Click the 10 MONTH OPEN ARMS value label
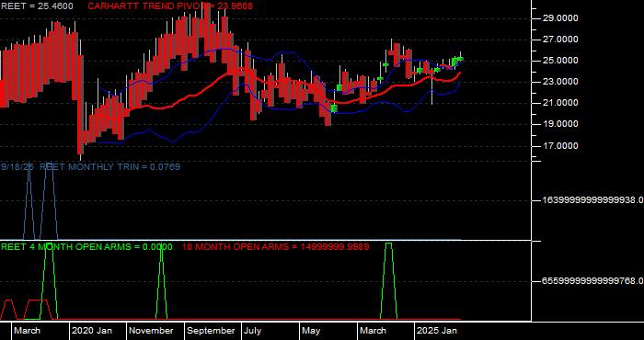644x340 pixels. [x=275, y=247]
